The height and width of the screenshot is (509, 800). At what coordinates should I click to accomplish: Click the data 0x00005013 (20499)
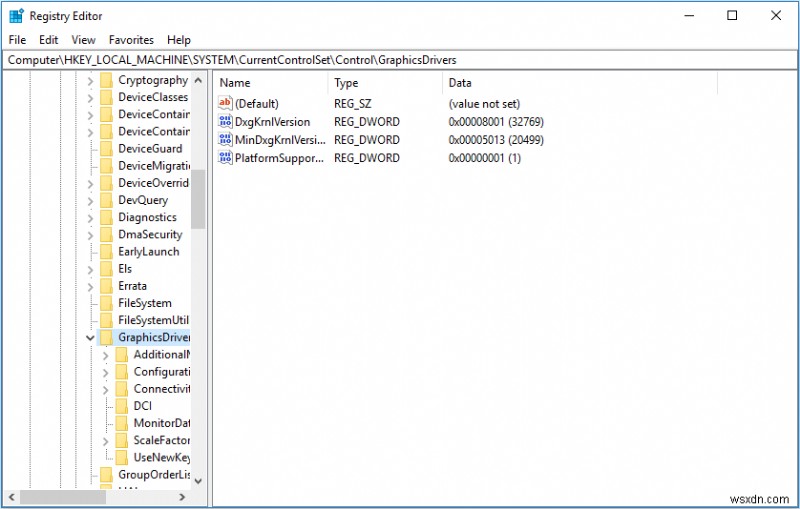point(496,139)
